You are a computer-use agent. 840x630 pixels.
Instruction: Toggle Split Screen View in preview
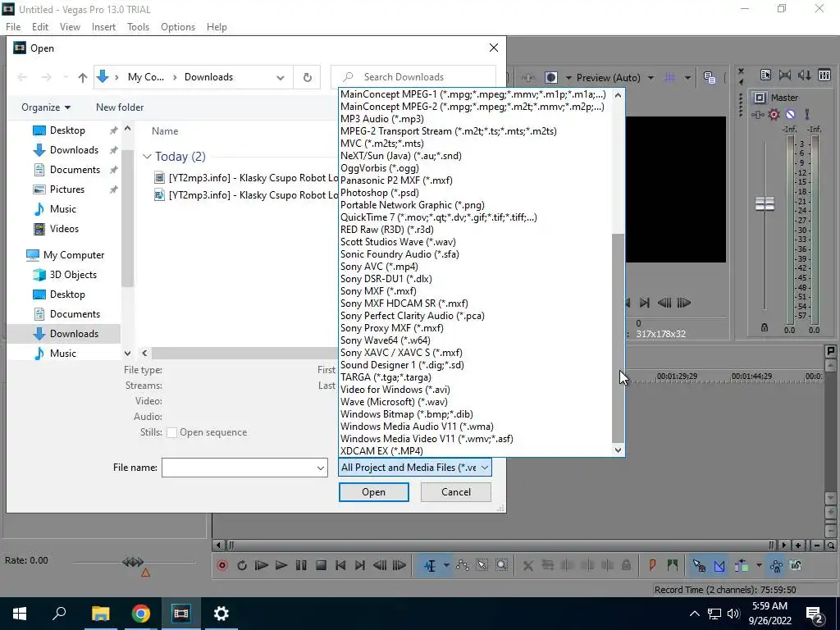[550, 78]
